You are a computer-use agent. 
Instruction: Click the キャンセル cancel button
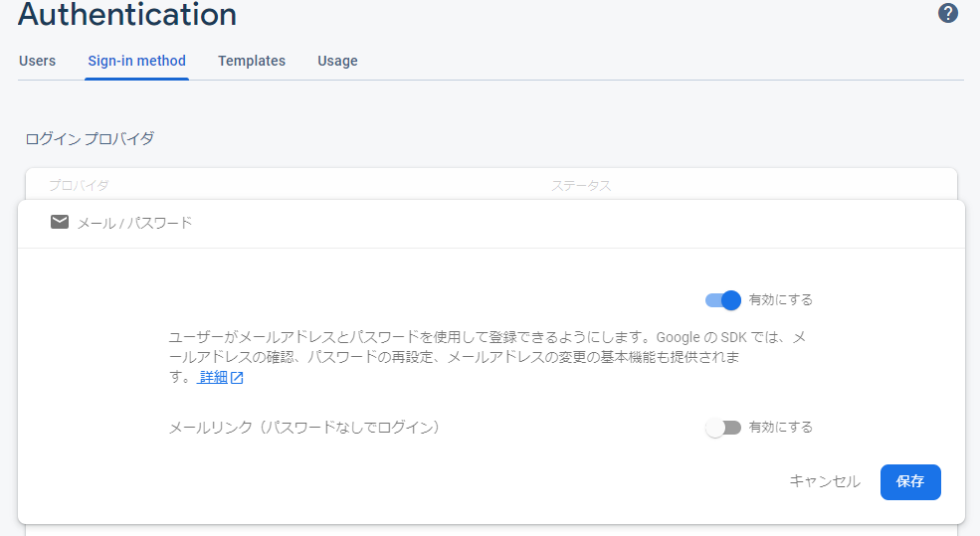point(825,481)
